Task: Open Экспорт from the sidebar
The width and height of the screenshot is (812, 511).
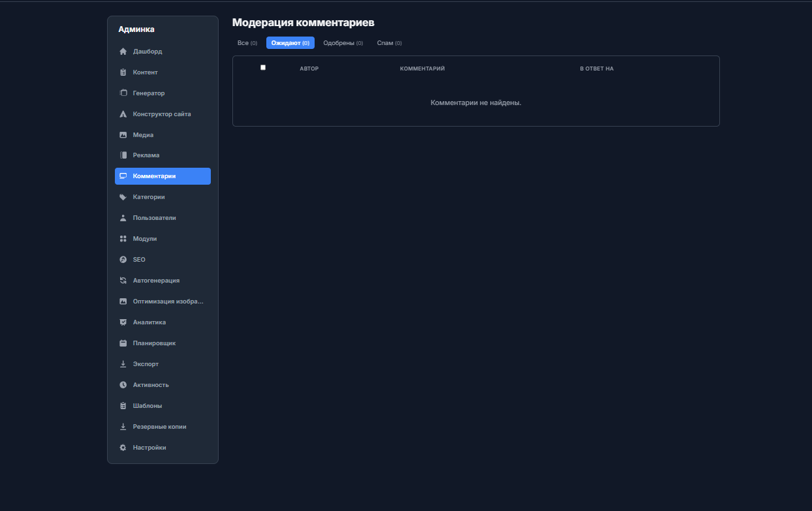Action: 163,364
